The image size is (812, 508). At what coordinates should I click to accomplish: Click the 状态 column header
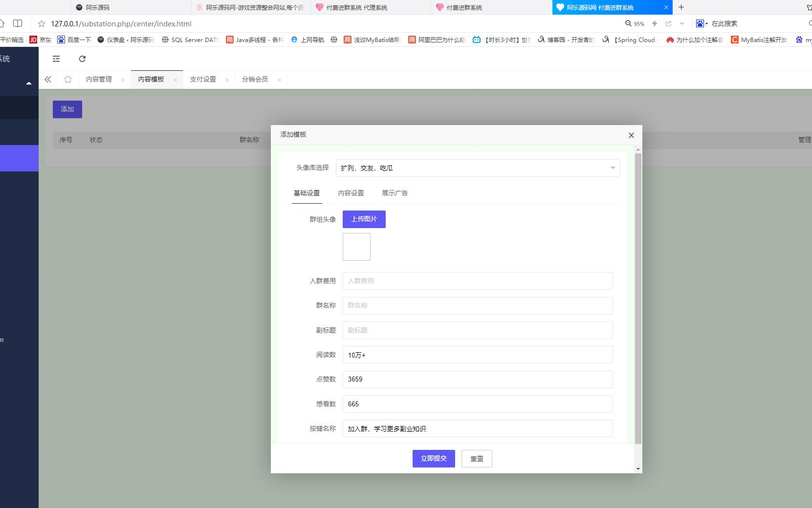(x=96, y=140)
